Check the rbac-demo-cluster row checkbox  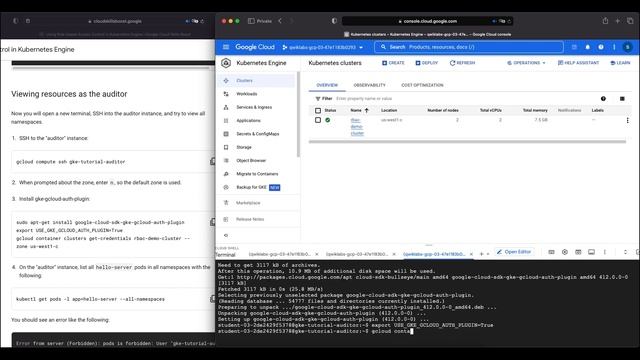click(x=318, y=120)
